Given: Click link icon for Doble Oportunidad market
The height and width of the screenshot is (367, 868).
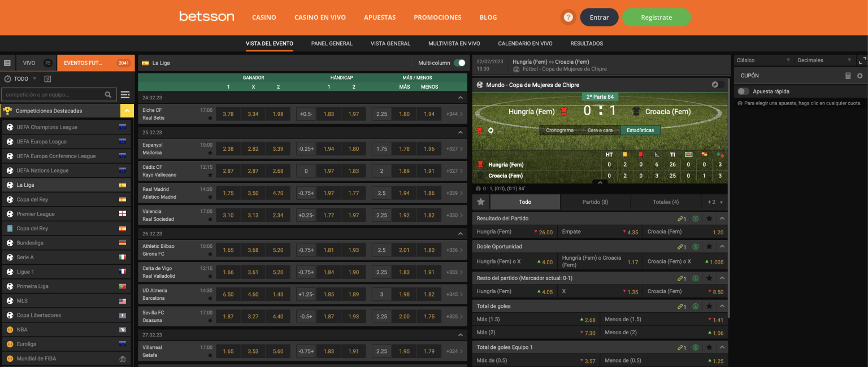Looking at the screenshot, I should 682,247.
